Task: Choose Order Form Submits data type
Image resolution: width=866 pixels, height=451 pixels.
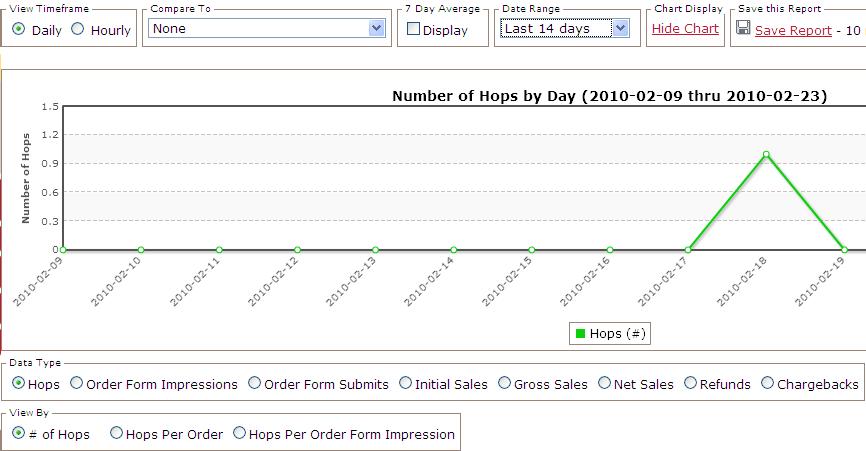Action: tap(255, 383)
